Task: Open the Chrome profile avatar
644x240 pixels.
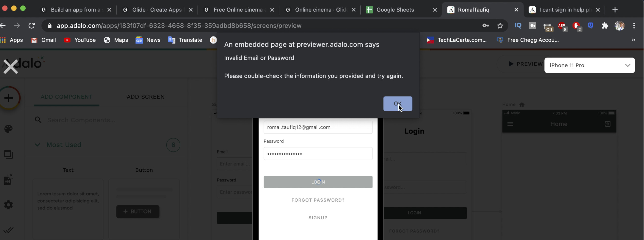Action: pos(620,25)
